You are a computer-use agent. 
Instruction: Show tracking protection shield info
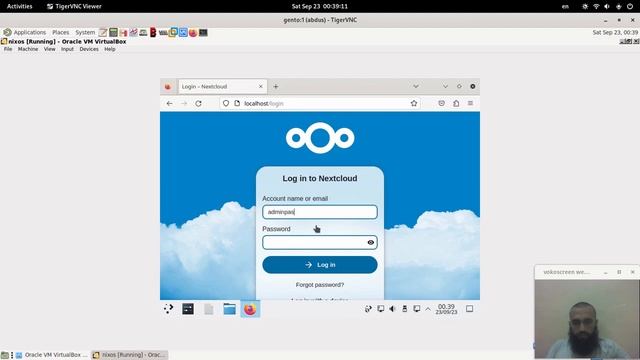pos(226,104)
